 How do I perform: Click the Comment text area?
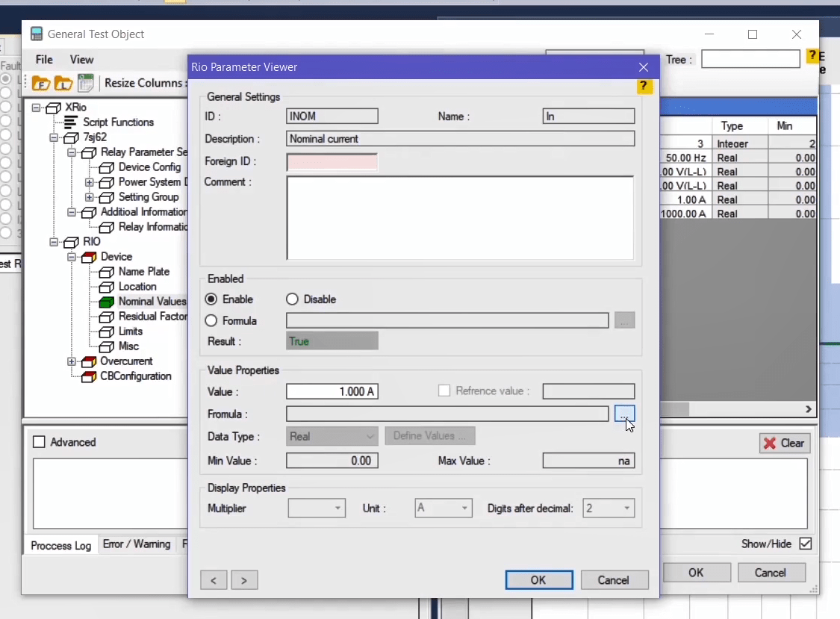(x=460, y=218)
